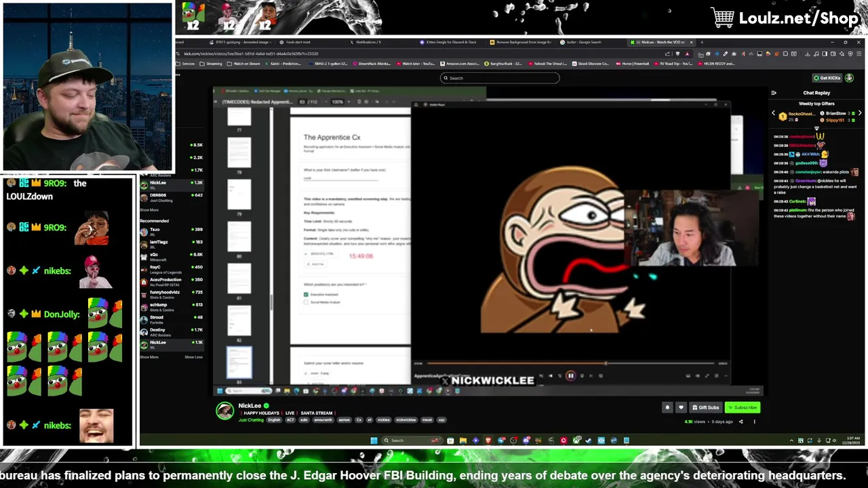Click Brave shields icon in address bar

(x=677, y=54)
